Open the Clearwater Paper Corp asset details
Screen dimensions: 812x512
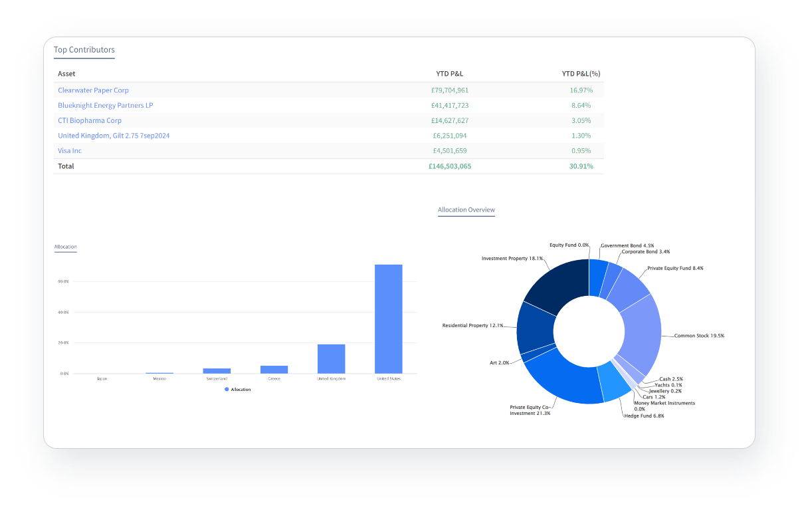[x=93, y=90]
